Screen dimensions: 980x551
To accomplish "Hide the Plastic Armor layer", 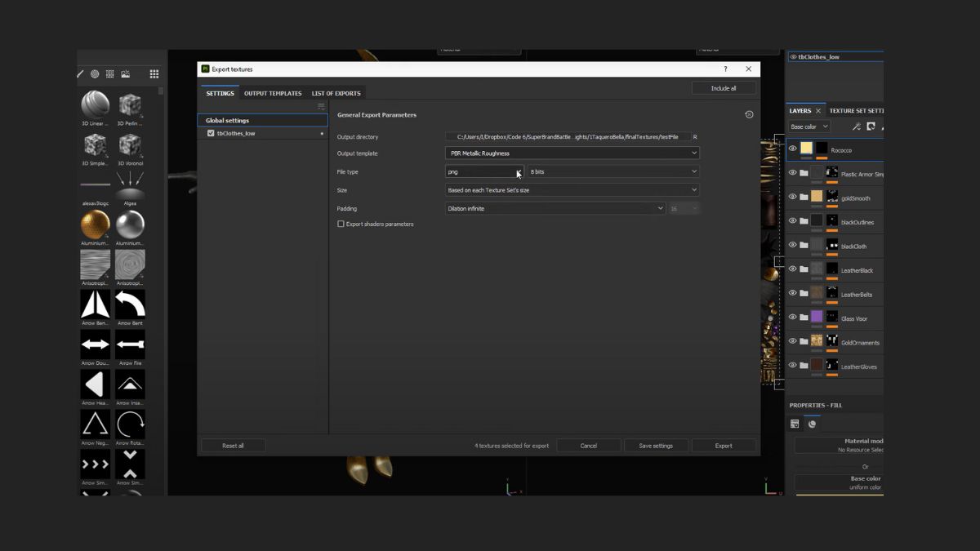I will [792, 173].
